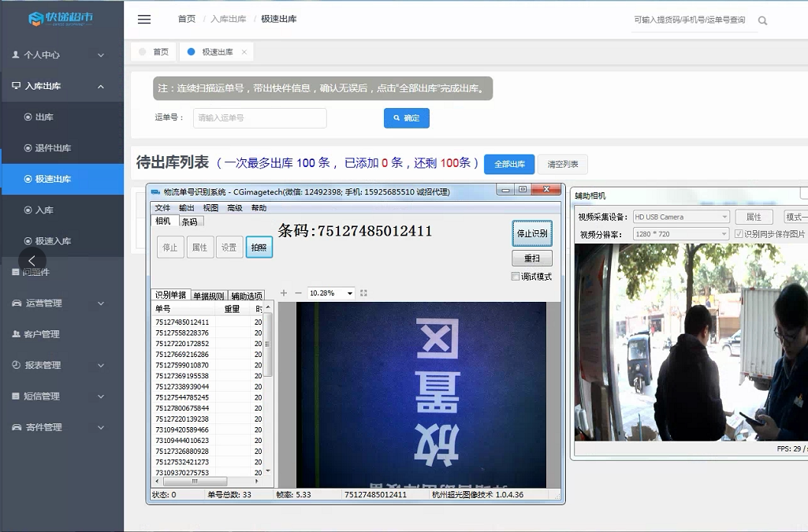
Task: Click 问题件 sidebar item
Action: pos(61,272)
